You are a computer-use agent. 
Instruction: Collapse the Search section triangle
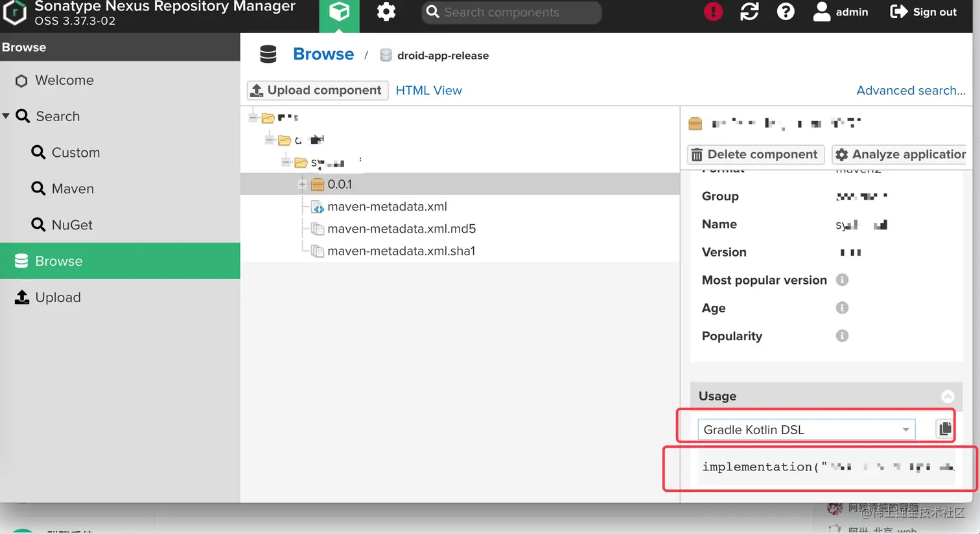(6, 116)
